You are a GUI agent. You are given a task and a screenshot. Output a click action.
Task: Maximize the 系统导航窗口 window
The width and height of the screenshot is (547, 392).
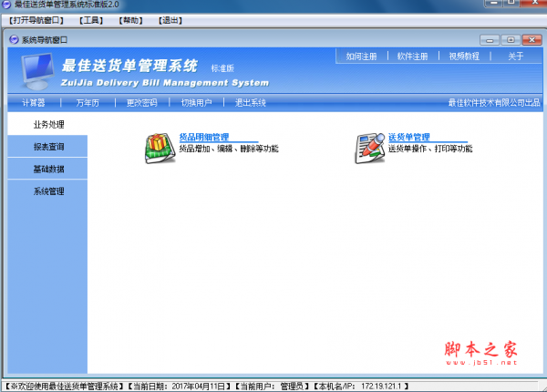click(x=511, y=40)
